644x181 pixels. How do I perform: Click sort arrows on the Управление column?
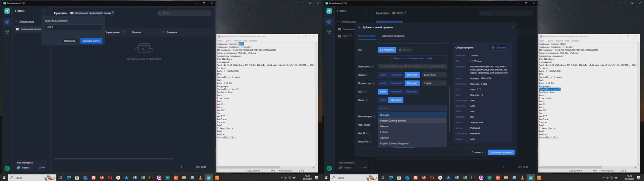click(x=124, y=32)
